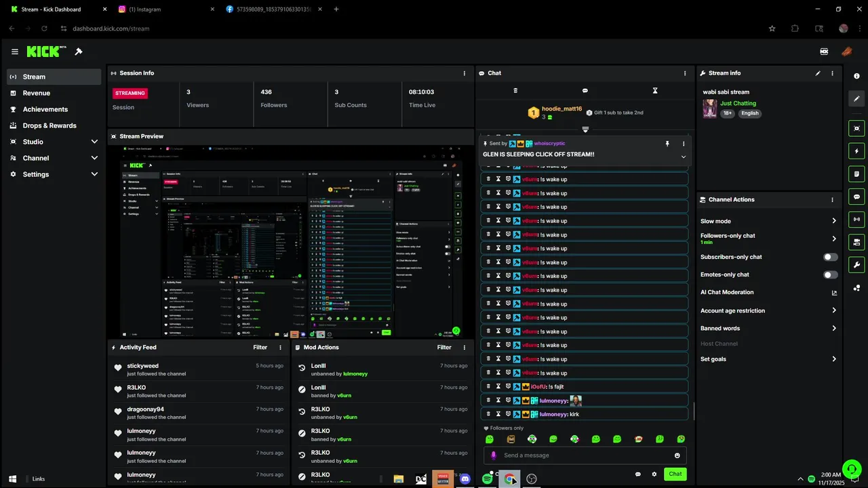This screenshot has height=488, width=868.
Task: Open Mod Actions three-dot menu
Action: (x=465, y=348)
